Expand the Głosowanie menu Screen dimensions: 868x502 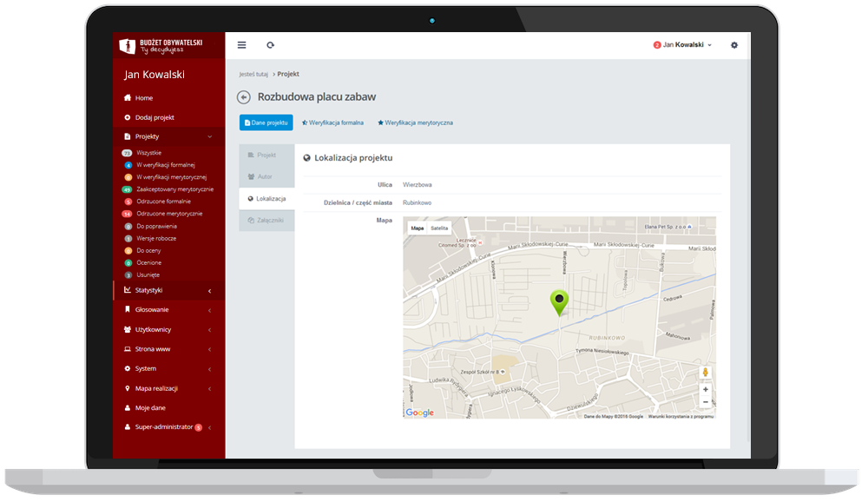pos(169,310)
